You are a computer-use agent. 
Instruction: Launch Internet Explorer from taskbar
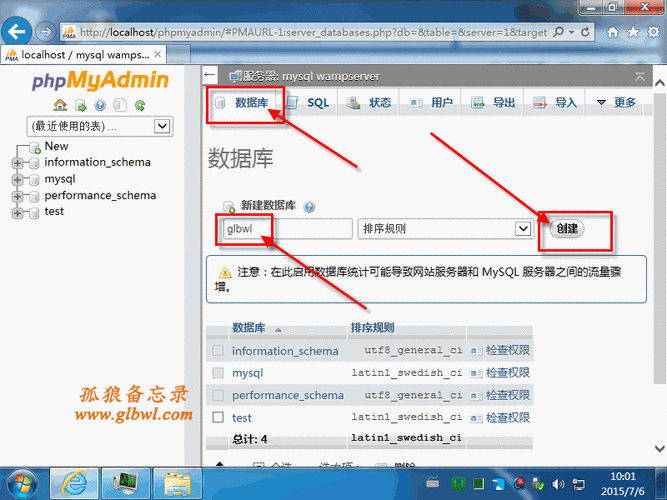74,484
